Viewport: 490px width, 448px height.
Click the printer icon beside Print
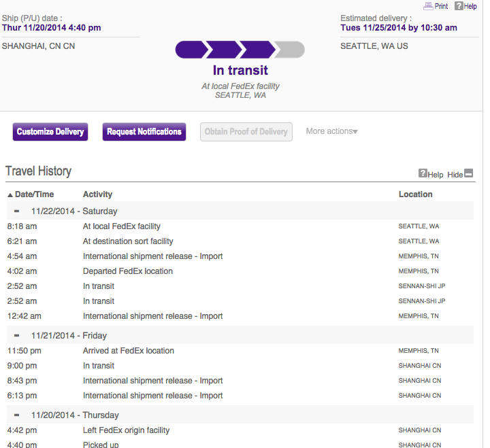click(x=428, y=6)
